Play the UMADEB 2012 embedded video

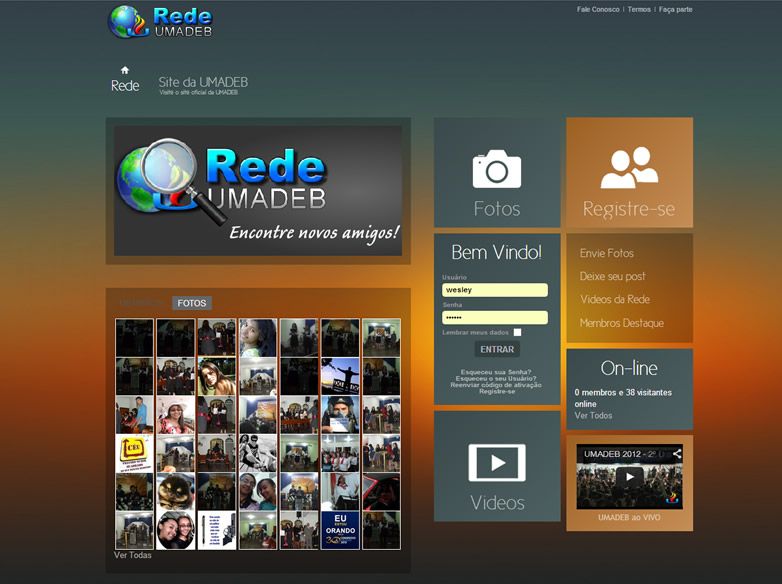click(629, 477)
